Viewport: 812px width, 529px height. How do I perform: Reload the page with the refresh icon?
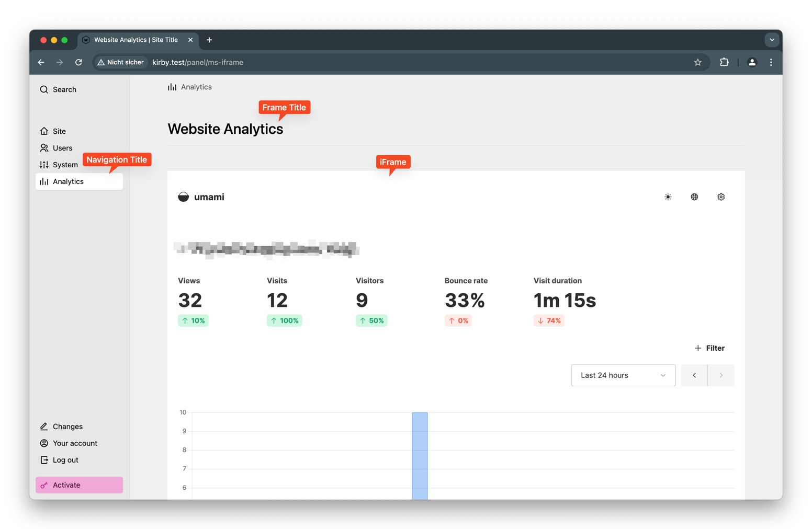(x=78, y=62)
